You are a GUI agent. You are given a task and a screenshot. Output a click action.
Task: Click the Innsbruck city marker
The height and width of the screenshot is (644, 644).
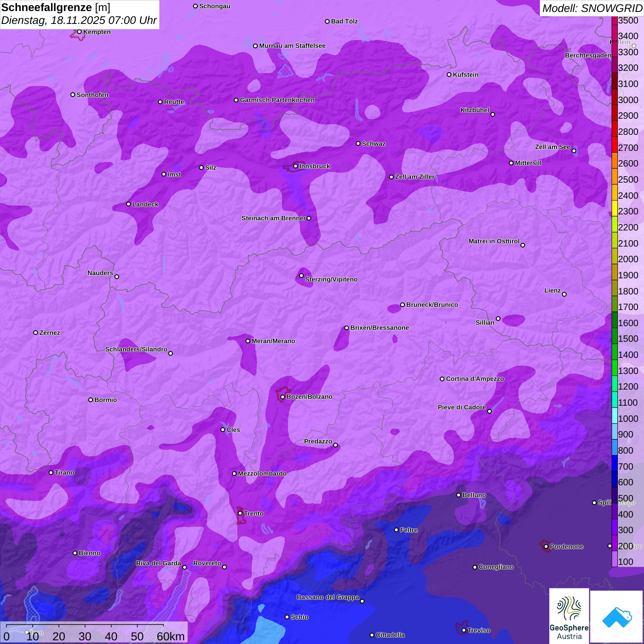click(296, 166)
